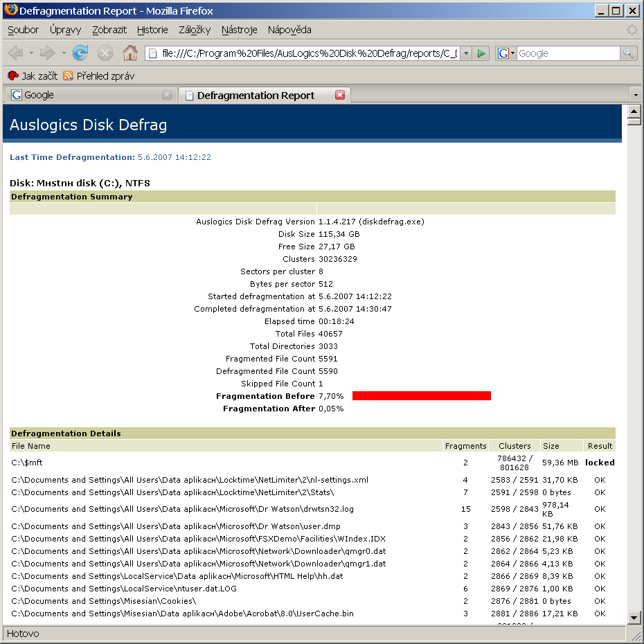Open the Přehled zpráv feed bookmark
644x644 pixels.
[x=98, y=76]
